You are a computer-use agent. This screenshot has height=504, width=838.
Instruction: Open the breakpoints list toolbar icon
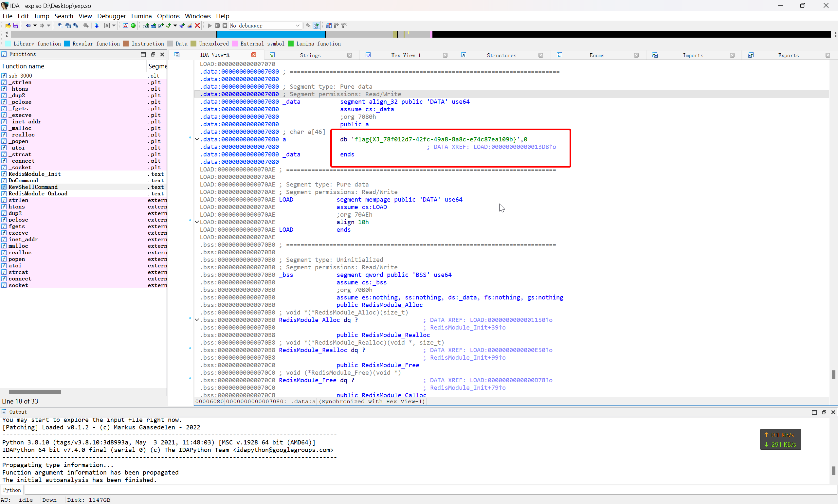[329, 26]
